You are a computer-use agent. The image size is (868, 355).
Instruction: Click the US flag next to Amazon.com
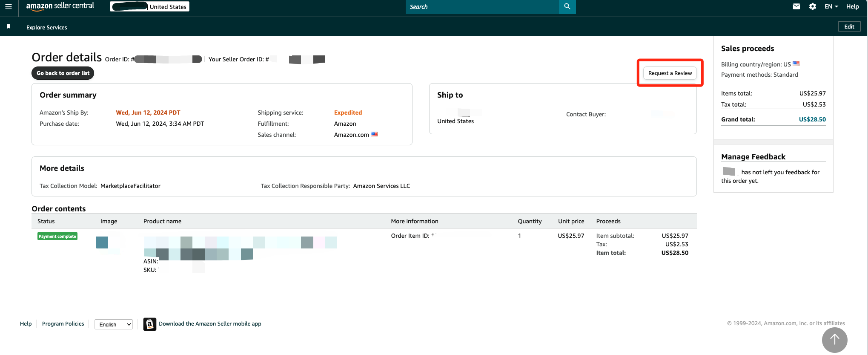tap(374, 134)
